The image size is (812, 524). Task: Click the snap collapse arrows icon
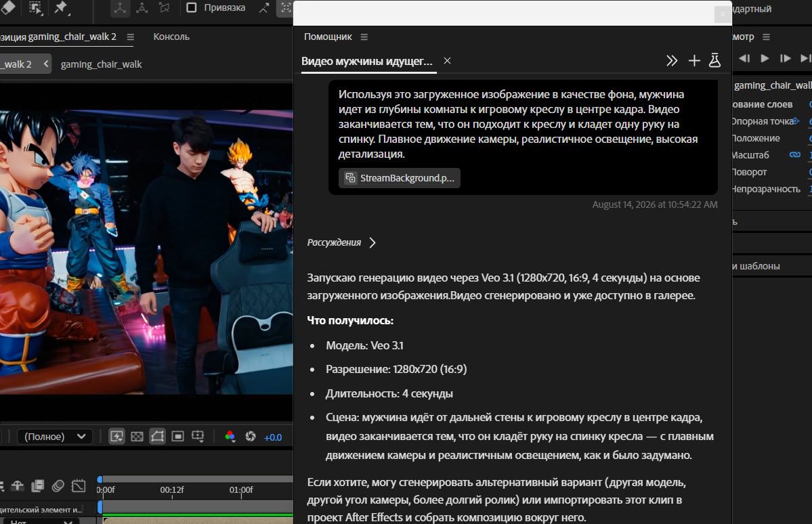(x=264, y=7)
